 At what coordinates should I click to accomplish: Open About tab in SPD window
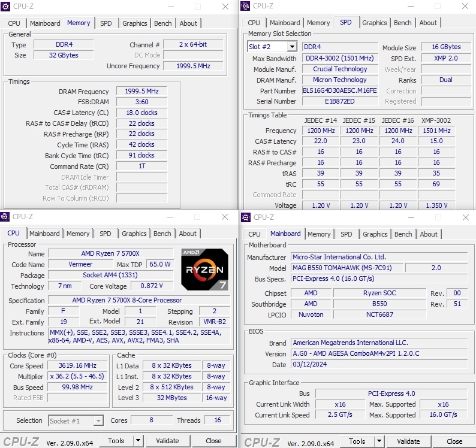click(428, 23)
